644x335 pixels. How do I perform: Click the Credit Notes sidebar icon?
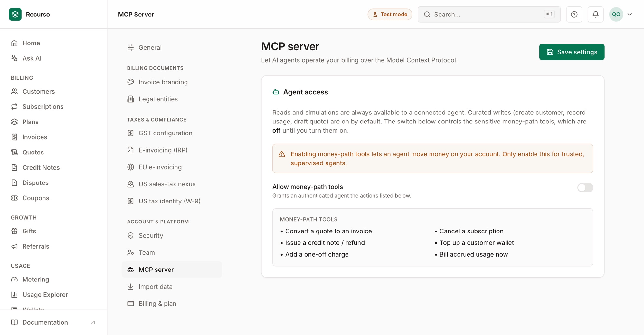(14, 167)
